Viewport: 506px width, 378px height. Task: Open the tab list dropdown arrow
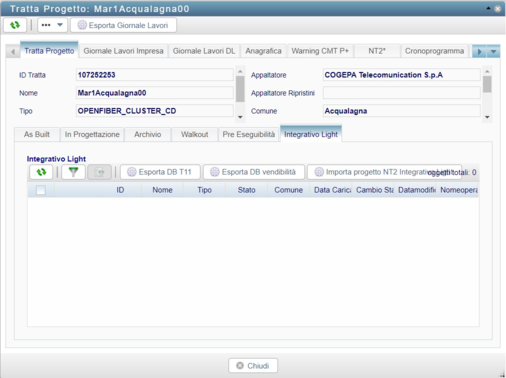(493, 52)
